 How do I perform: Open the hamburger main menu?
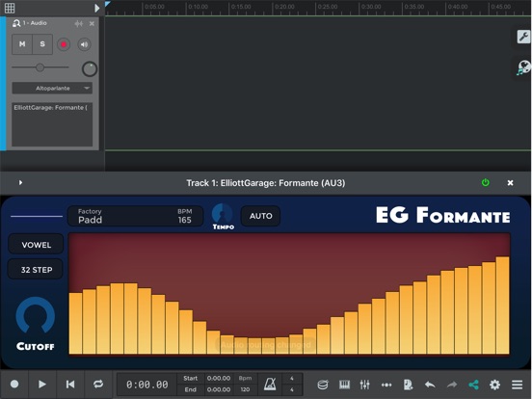517,385
